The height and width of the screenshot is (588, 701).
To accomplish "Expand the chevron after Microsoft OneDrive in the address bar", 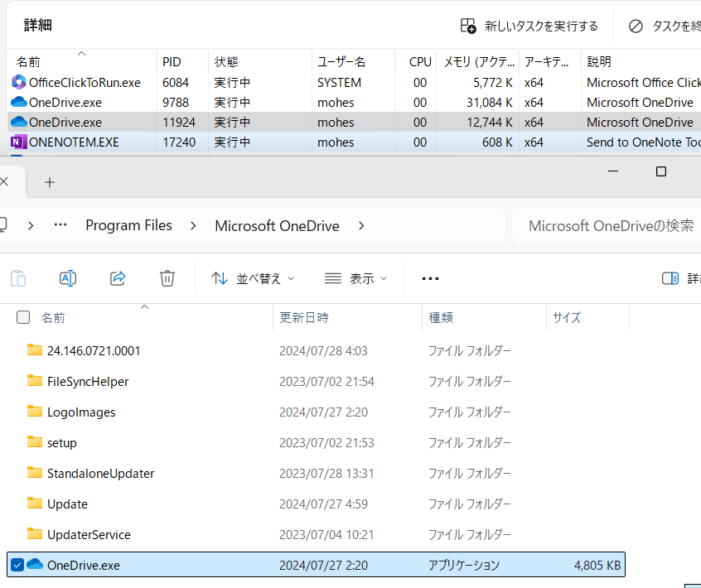I will 361,226.
